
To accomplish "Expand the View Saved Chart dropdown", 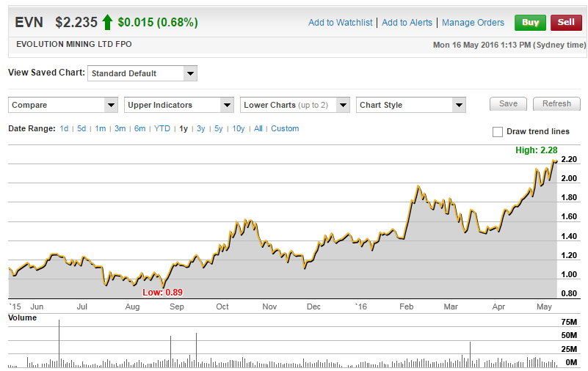I will 142,73.
